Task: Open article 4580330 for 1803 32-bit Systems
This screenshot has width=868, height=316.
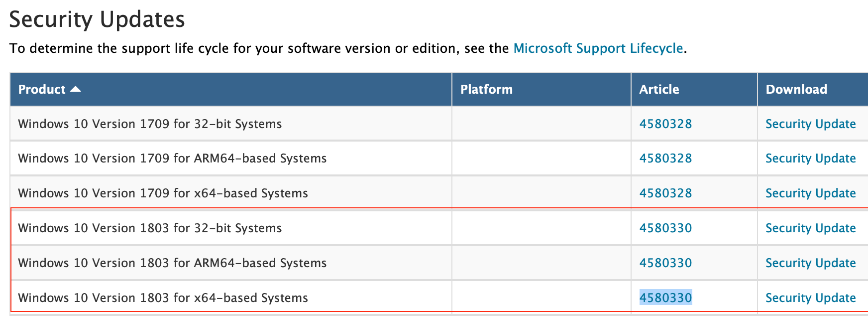Action: [x=665, y=228]
